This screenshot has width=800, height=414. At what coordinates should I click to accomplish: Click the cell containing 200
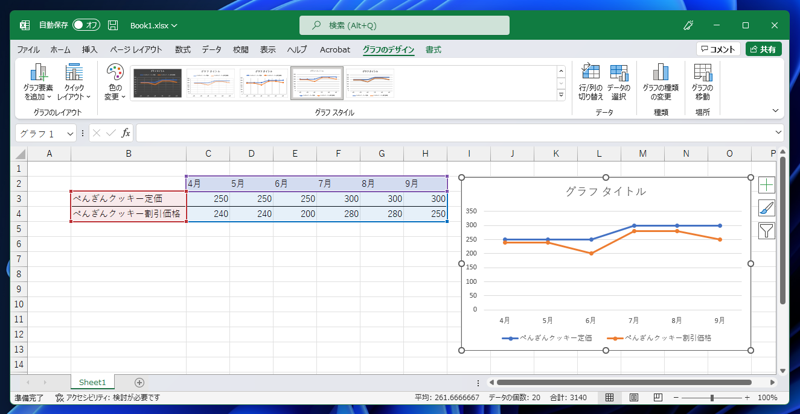pyautogui.click(x=295, y=214)
